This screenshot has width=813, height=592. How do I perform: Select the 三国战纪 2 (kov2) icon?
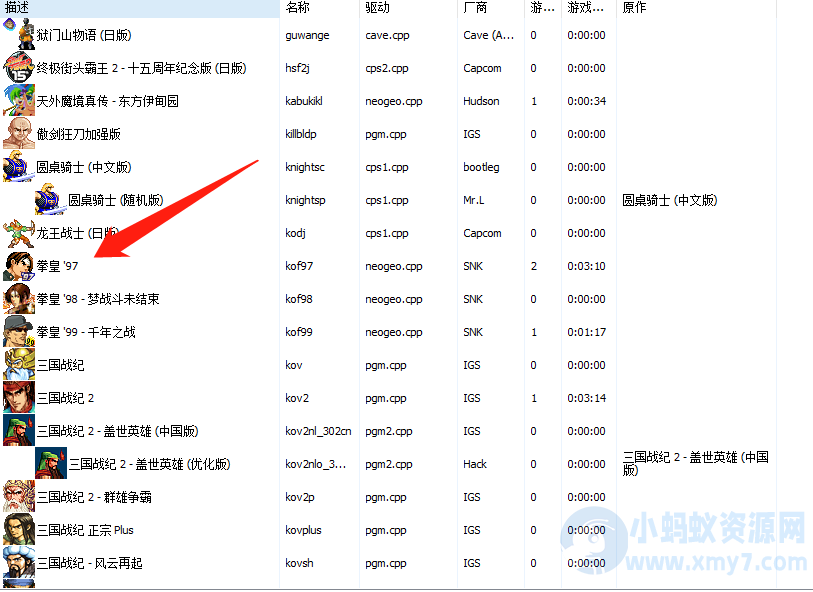point(19,398)
